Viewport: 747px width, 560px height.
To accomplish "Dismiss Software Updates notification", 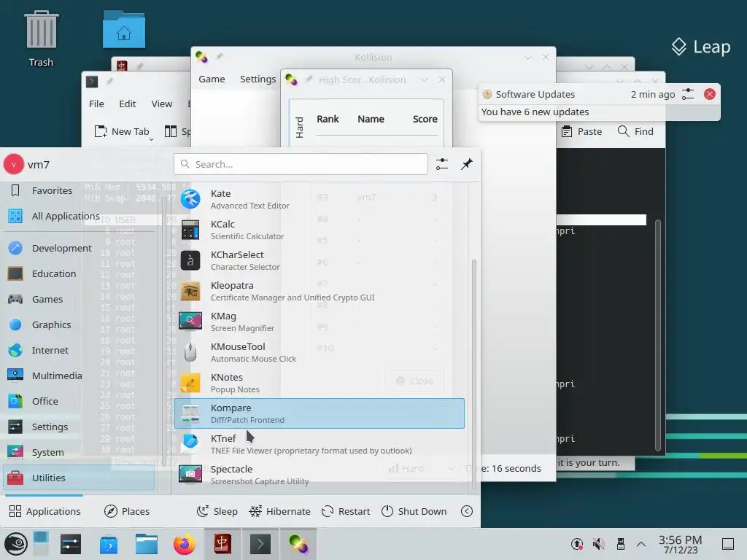I will (x=709, y=94).
